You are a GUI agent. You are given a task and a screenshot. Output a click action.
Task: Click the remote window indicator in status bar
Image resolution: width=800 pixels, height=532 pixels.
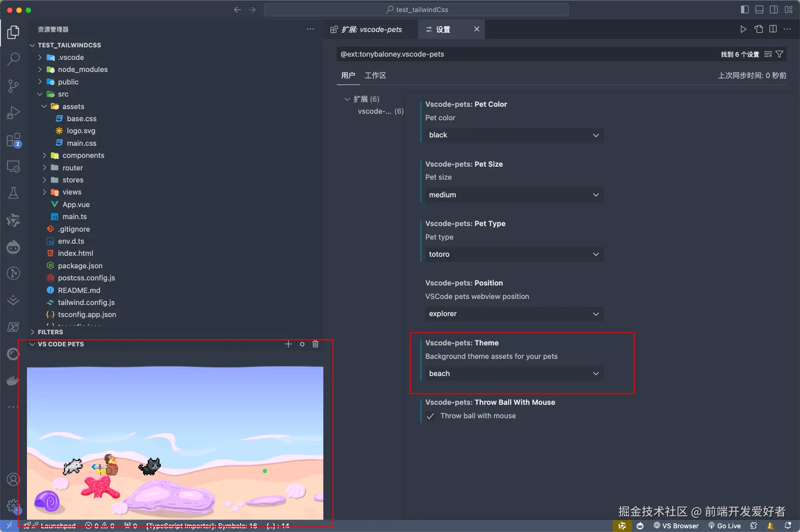pos(9,526)
